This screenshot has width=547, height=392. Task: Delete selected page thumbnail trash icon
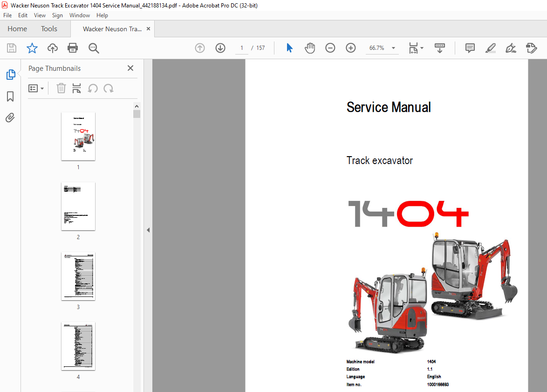click(61, 88)
